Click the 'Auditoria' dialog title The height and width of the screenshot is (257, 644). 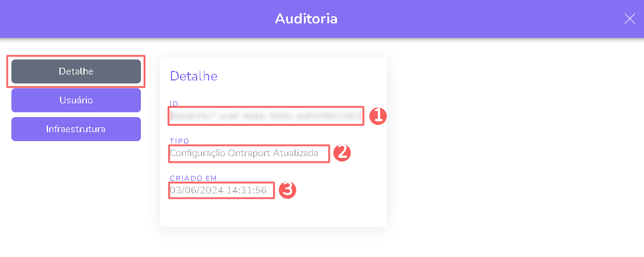(306, 19)
